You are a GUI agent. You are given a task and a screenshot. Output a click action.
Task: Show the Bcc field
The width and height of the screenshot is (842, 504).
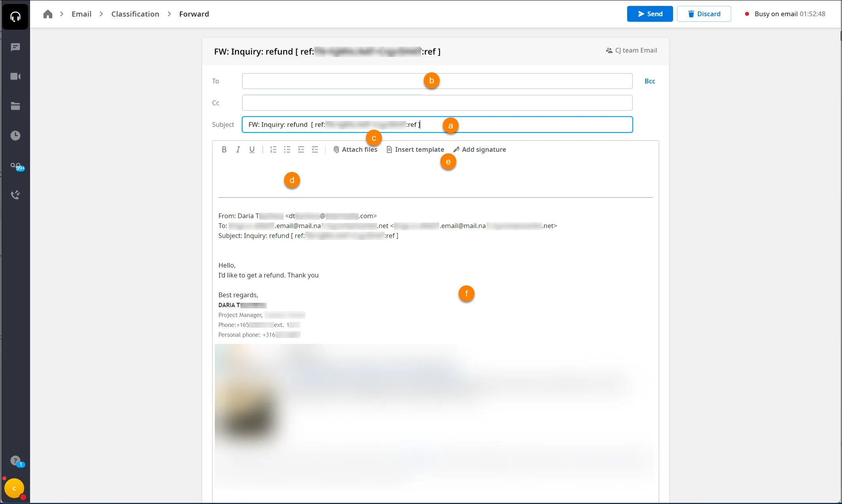(650, 81)
